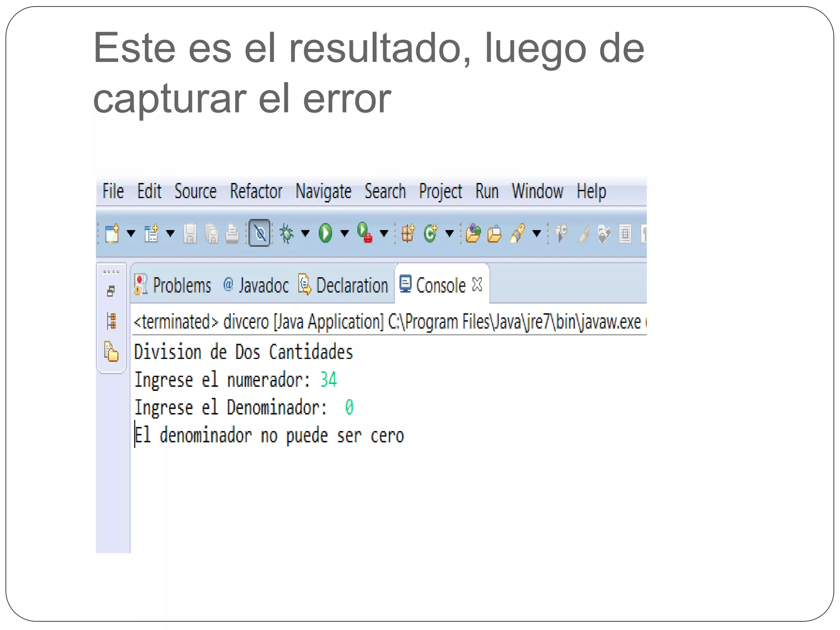Click the New file wizard icon

(112, 234)
